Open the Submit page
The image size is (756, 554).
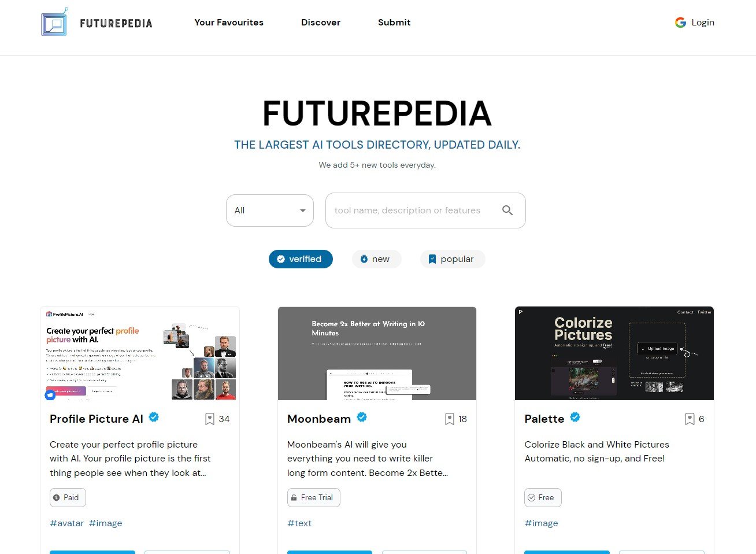point(394,23)
